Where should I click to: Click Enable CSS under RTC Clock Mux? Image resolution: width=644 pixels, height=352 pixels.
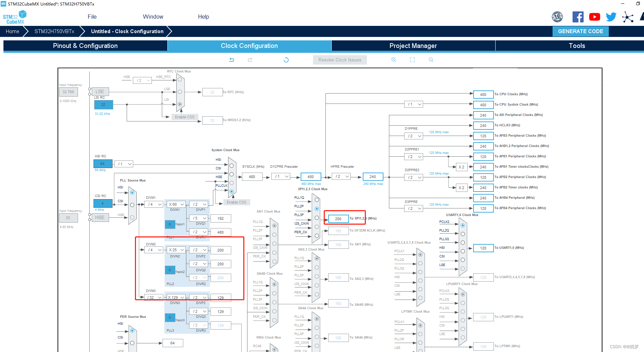(x=185, y=117)
